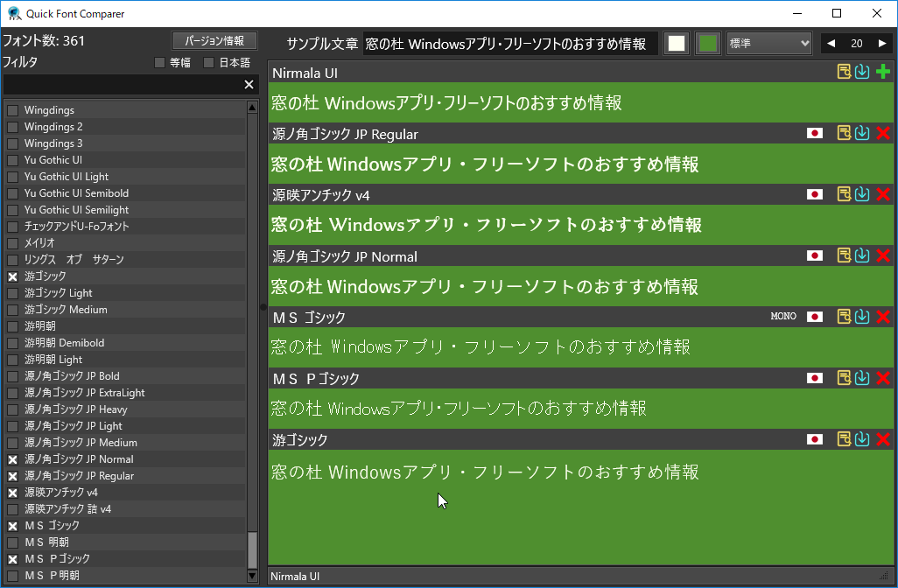Clear the filter with the X button
The width and height of the screenshot is (898, 588).
[249, 84]
